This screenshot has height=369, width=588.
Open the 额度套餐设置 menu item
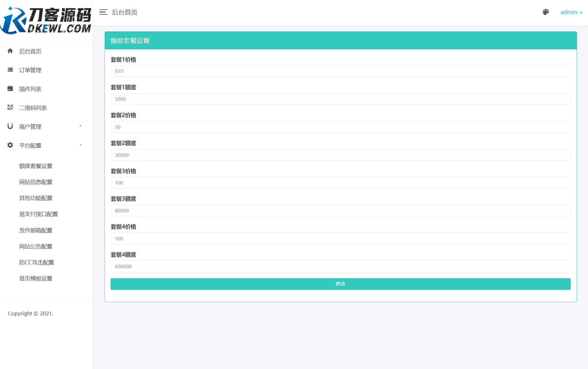click(35, 166)
